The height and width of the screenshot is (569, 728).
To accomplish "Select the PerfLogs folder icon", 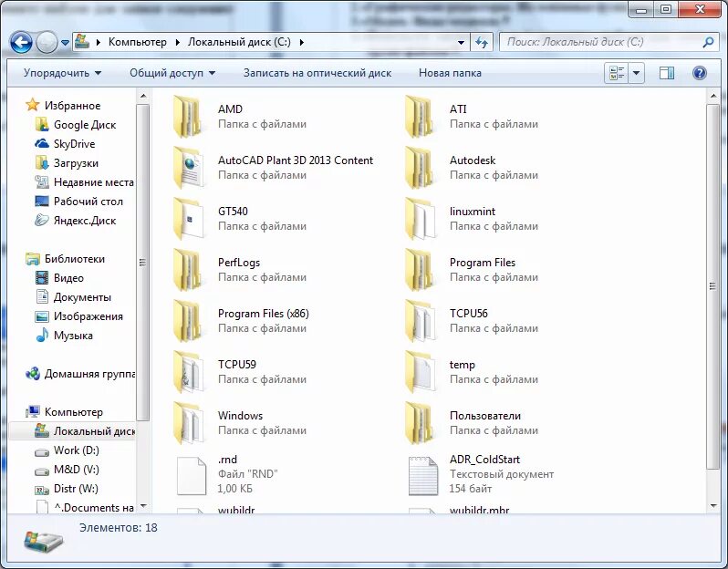I will [189, 270].
